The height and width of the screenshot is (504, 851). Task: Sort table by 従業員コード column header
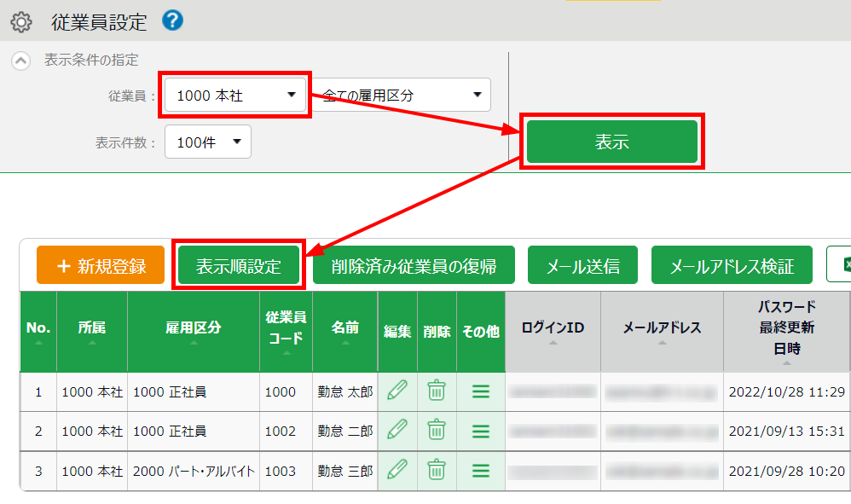(x=286, y=328)
